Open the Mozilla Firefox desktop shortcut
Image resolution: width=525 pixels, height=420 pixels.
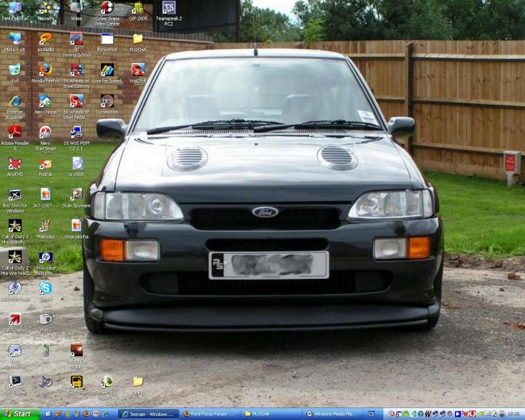coord(45,70)
